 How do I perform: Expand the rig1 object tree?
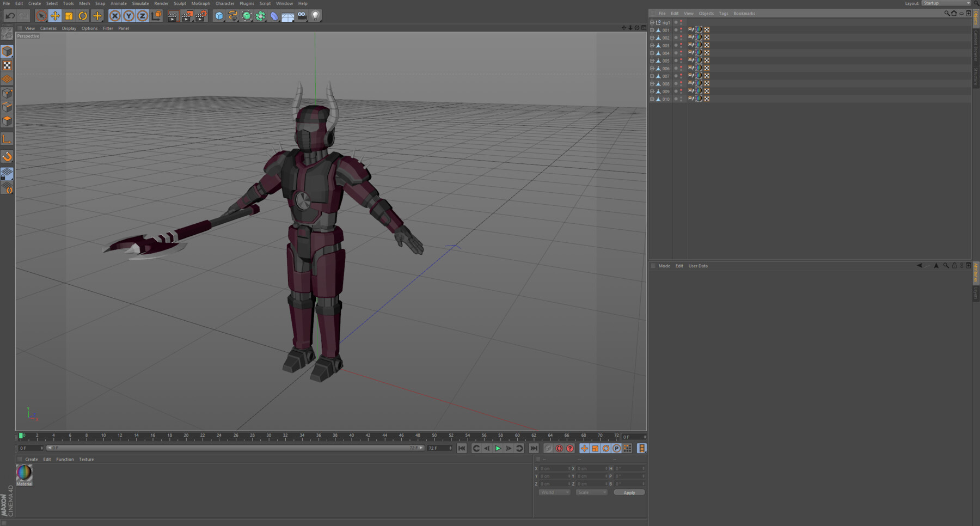[652, 22]
